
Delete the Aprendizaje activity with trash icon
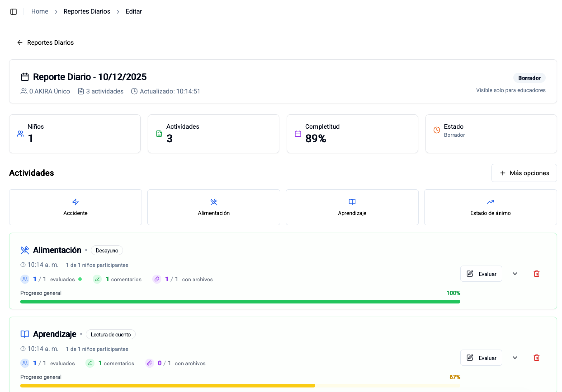(536, 358)
